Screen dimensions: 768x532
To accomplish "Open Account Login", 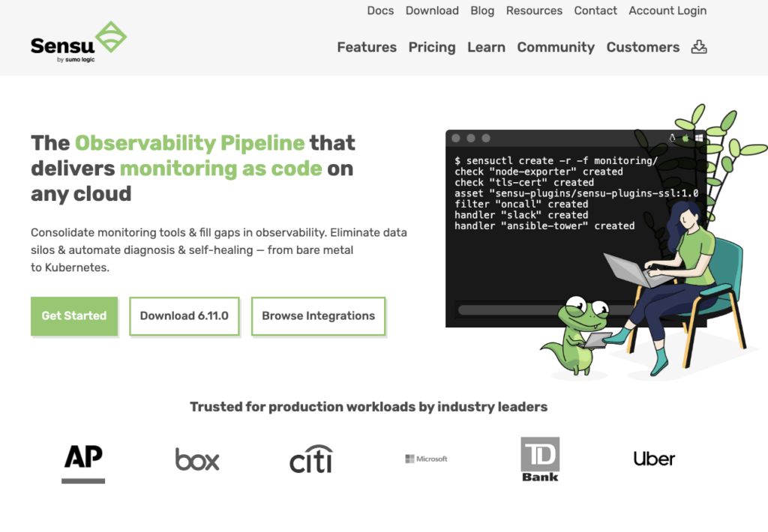I will click(667, 10).
